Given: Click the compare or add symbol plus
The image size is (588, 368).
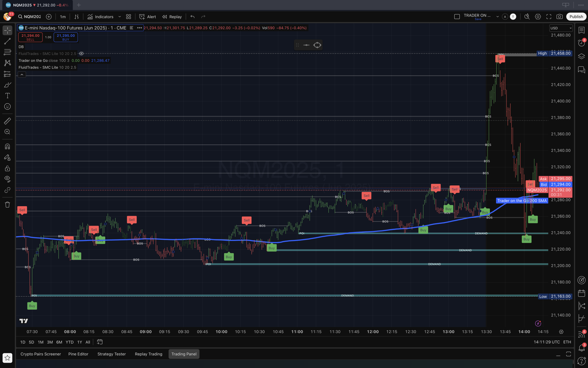Looking at the screenshot, I should (x=49, y=17).
